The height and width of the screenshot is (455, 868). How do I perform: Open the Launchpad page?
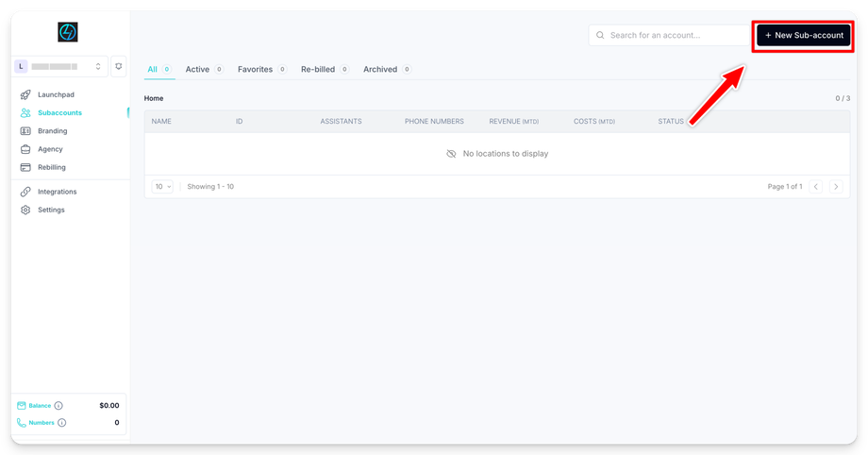(56, 94)
